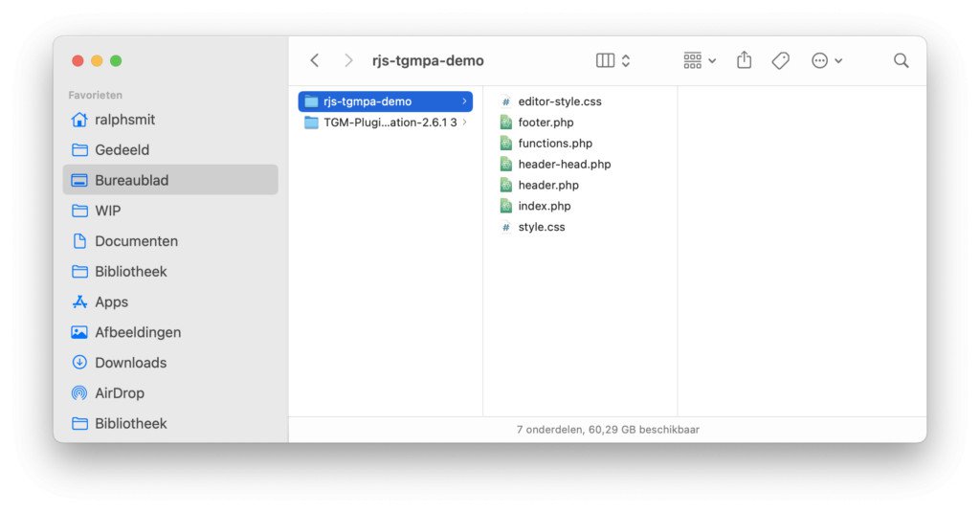Image resolution: width=980 pixels, height=513 pixels.
Task: Expand the grouping dropdown arrow
Action: point(712,61)
